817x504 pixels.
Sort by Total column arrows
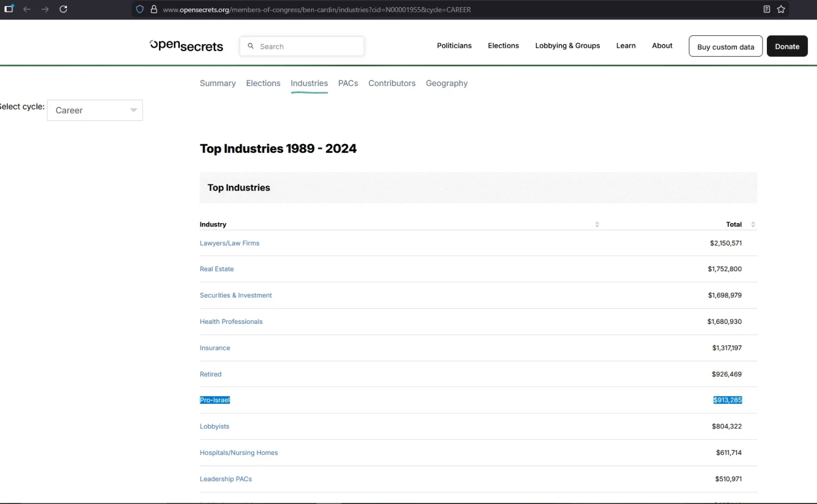coord(753,224)
